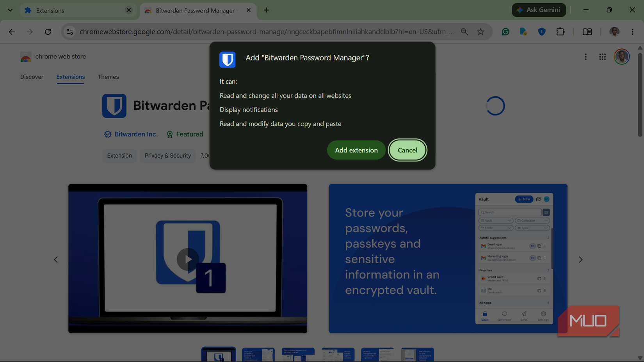The height and width of the screenshot is (362, 644).
Task: Select the second carousel thumbnail
Action: coord(258,355)
